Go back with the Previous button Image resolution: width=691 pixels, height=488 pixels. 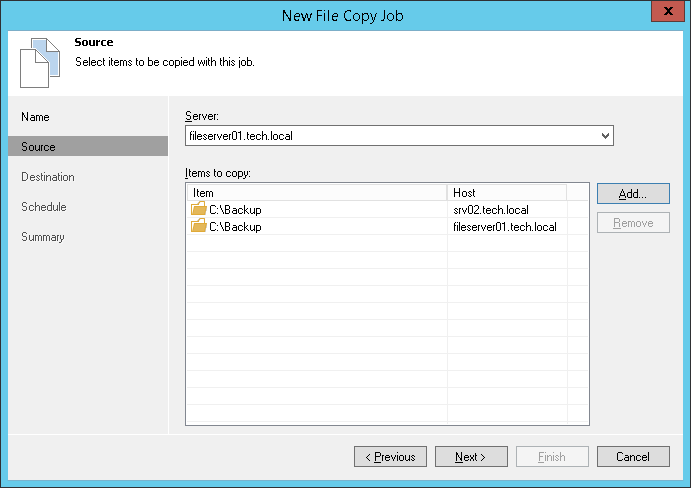pos(390,457)
